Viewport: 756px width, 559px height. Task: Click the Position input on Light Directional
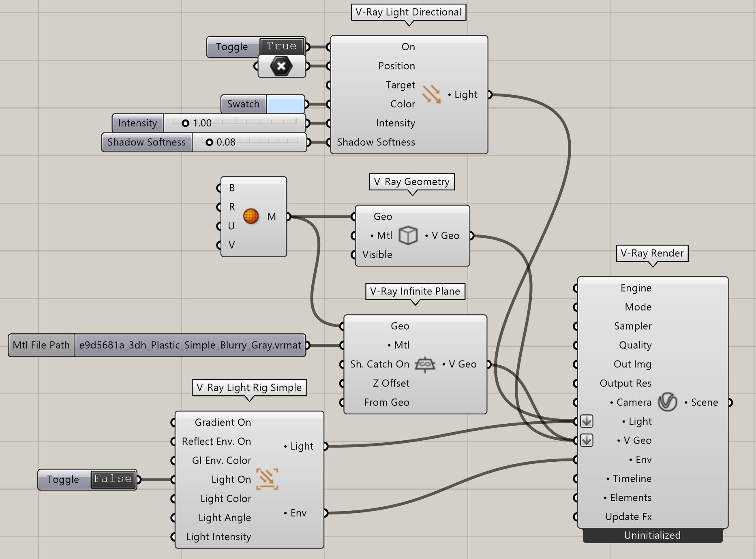tap(396, 66)
